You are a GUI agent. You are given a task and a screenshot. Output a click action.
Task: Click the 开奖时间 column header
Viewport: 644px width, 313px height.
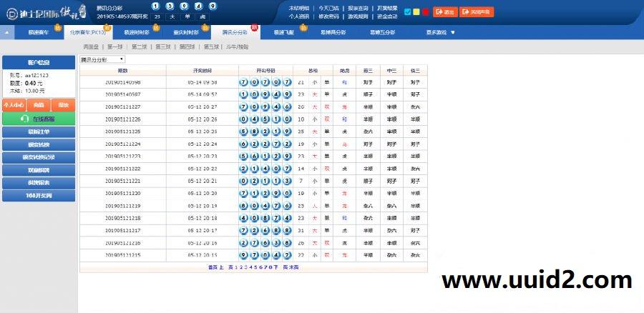[x=203, y=71]
